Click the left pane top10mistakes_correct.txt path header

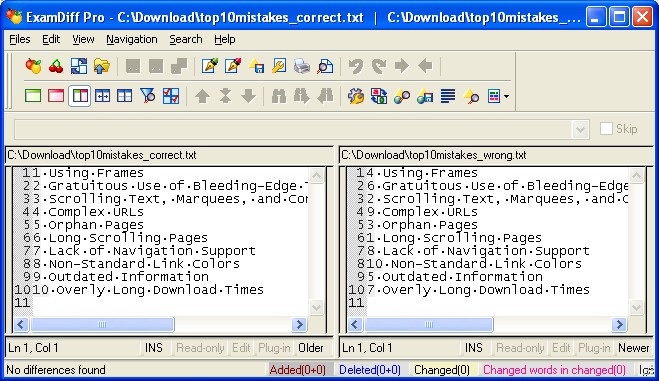tap(169, 155)
